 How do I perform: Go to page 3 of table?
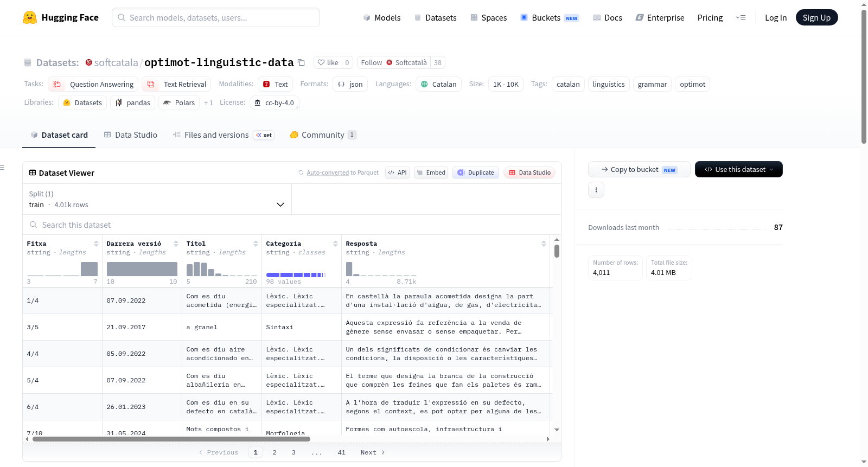click(x=293, y=452)
